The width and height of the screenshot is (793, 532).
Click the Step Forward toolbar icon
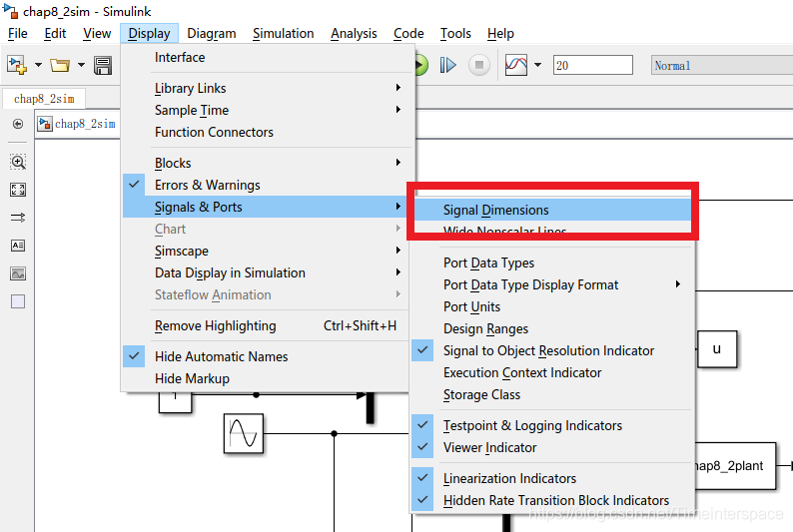click(447, 65)
